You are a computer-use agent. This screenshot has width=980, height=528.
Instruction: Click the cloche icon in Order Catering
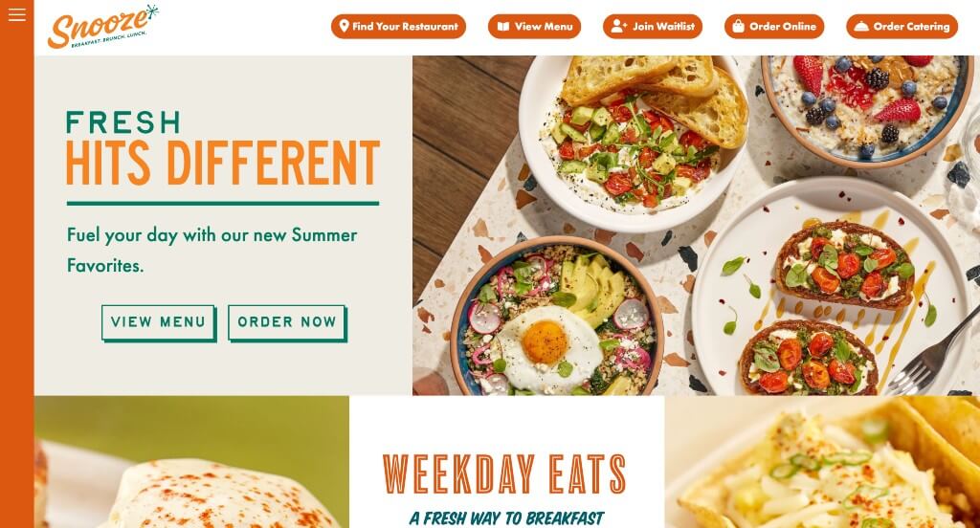click(x=861, y=26)
